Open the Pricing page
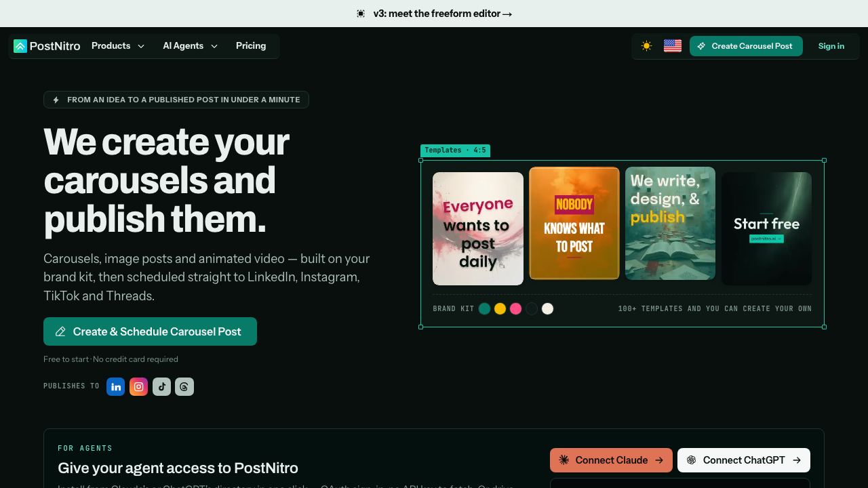868x488 pixels. click(x=251, y=46)
